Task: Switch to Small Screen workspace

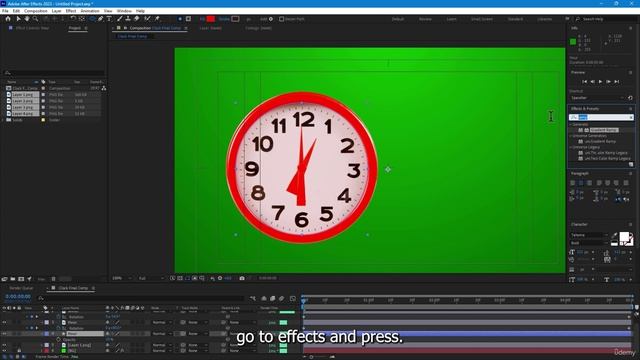Action: pyautogui.click(x=482, y=19)
